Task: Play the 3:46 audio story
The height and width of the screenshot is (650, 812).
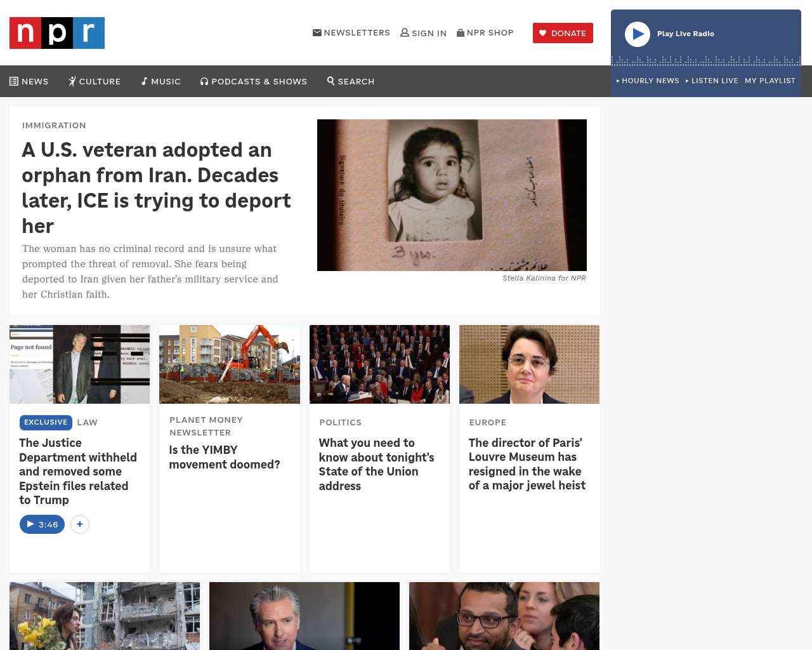Action: [x=42, y=524]
